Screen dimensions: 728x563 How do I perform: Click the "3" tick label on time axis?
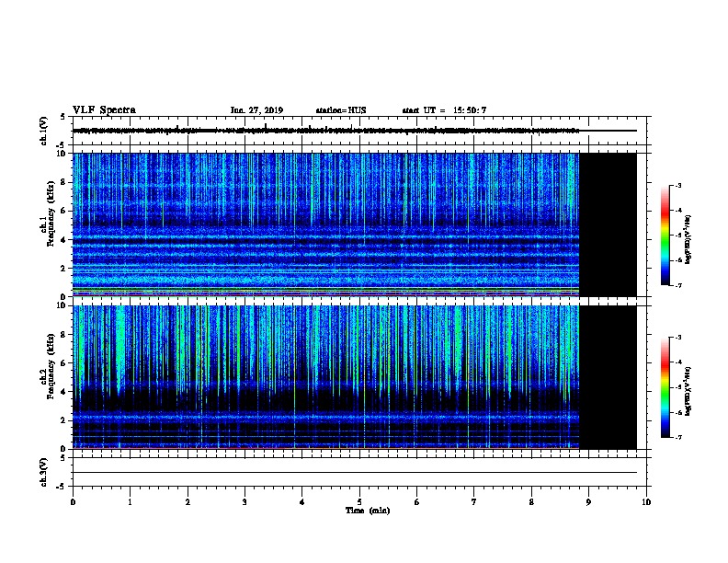[x=245, y=502]
